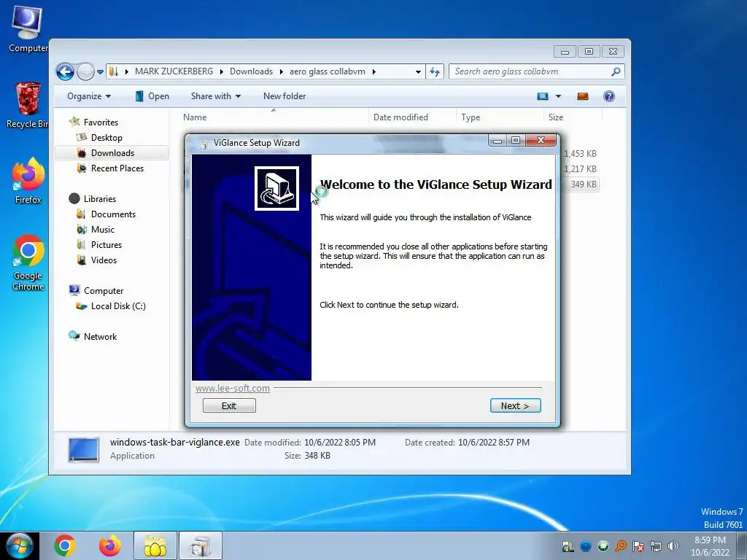747x560 pixels.
Task: Expand the arrow after Downloads in address path
Action: coord(281,71)
